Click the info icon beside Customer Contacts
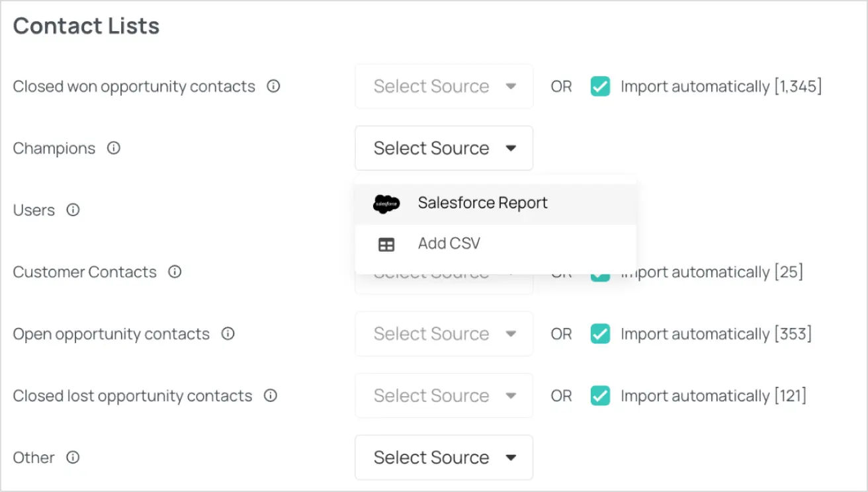The width and height of the screenshot is (868, 492). click(x=174, y=272)
